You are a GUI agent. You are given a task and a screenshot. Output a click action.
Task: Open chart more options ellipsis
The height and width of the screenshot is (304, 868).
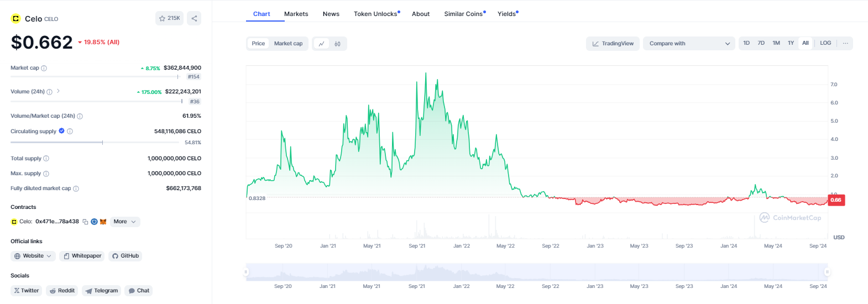845,43
